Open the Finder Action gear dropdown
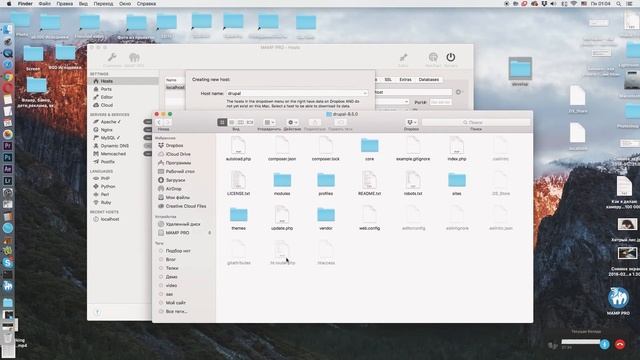640x360 pixels. coord(292,122)
